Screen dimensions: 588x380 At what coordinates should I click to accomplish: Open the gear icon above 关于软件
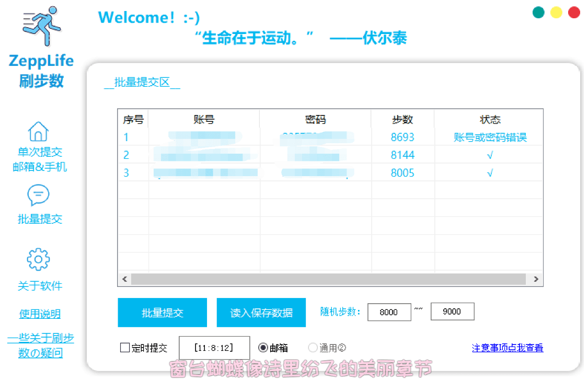(x=39, y=260)
